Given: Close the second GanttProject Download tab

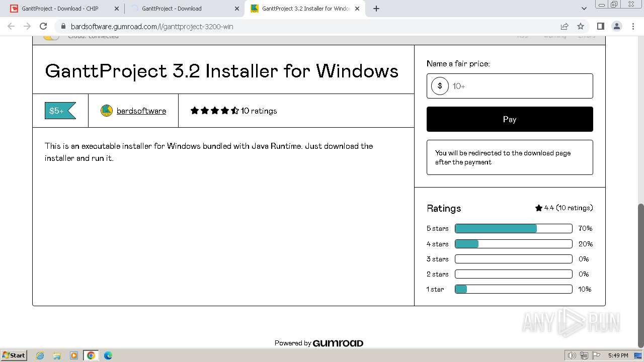Looking at the screenshot, I should pos(237,9).
